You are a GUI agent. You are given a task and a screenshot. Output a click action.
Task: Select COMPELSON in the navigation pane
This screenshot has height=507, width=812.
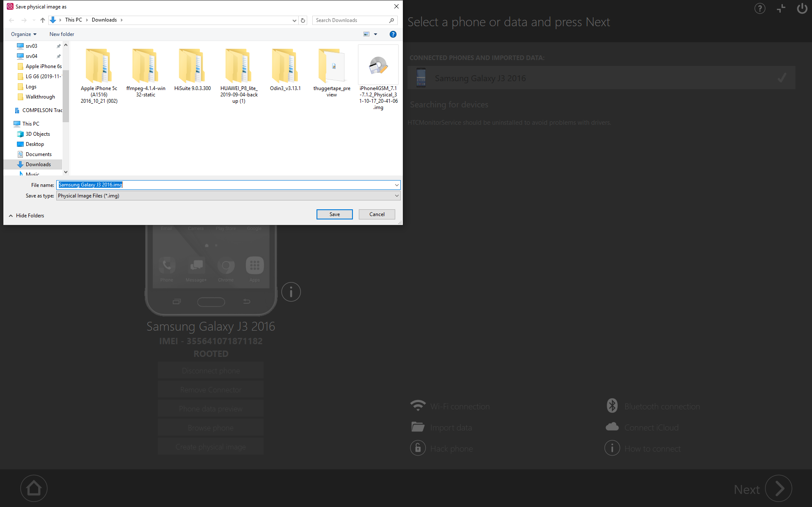click(38, 110)
